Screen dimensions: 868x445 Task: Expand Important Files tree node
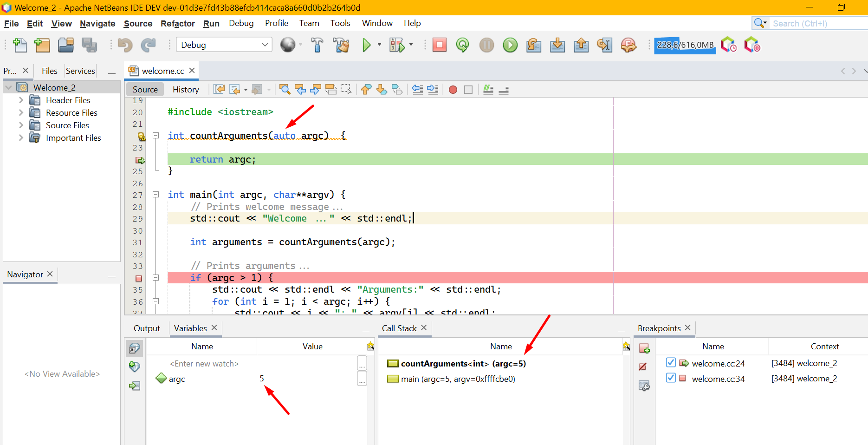click(21, 137)
